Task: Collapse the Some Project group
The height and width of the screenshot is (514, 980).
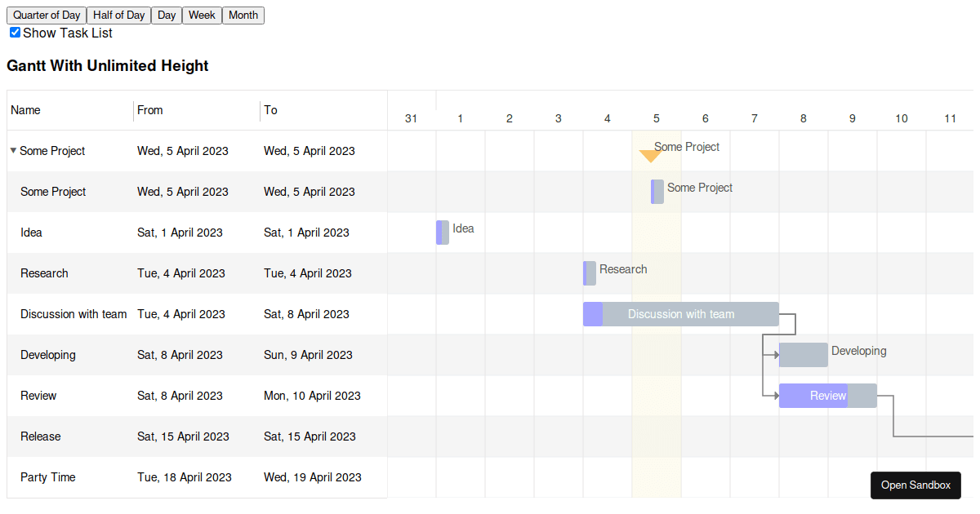Action: click(12, 151)
